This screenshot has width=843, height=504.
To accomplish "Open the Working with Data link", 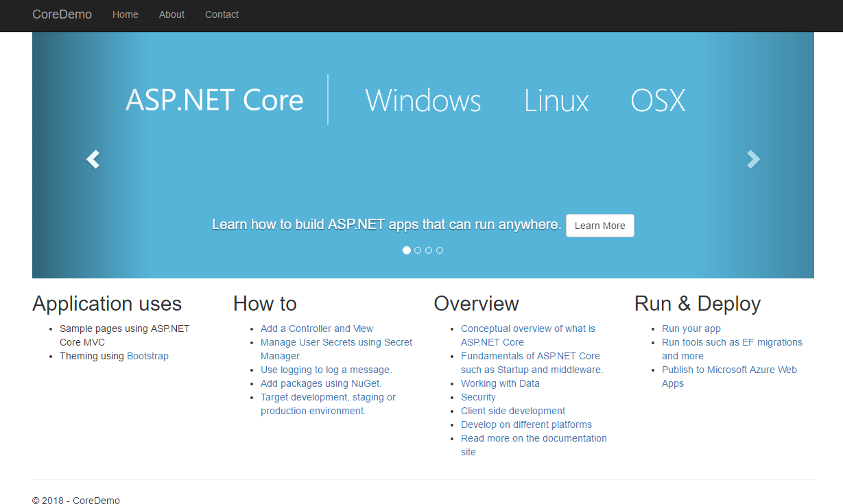I will click(x=500, y=383).
